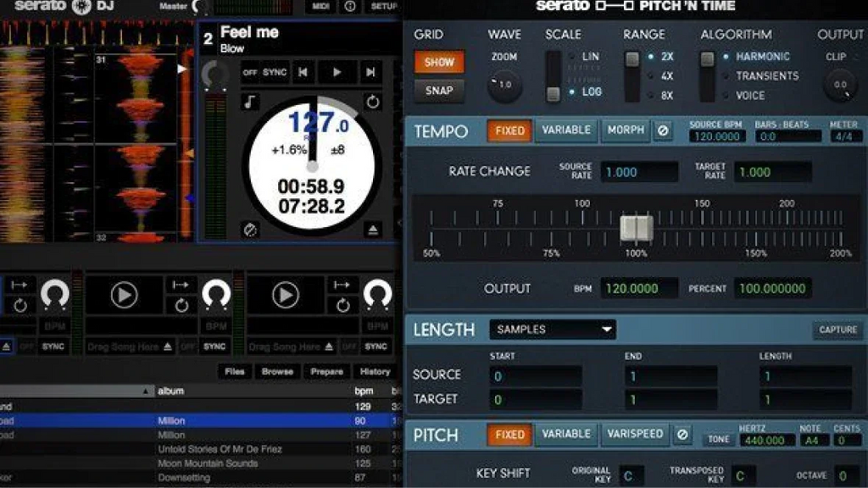868x488 pixels.
Task: Play deck 2 track Feel me
Action: tap(337, 72)
